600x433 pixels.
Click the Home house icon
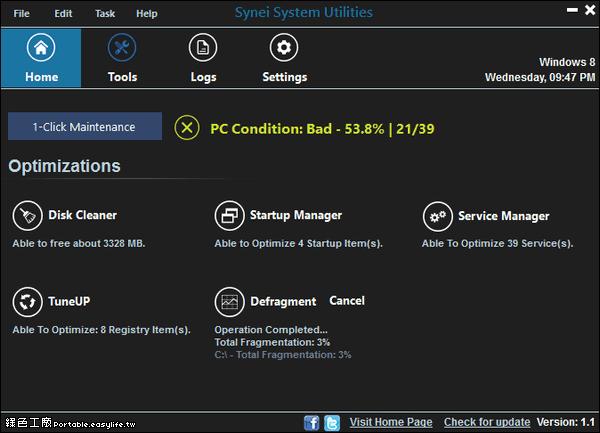[41, 48]
